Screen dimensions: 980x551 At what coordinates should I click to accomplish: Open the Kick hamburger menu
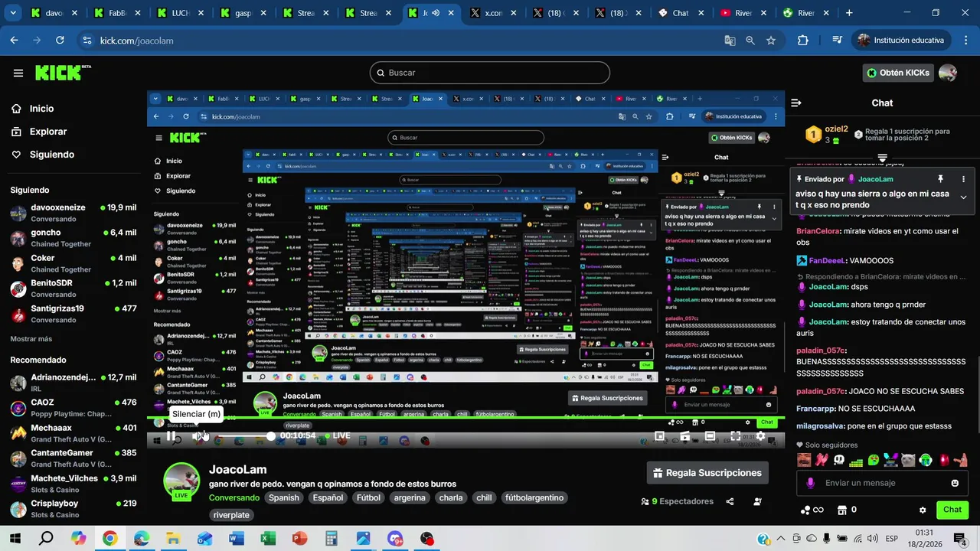(x=18, y=73)
